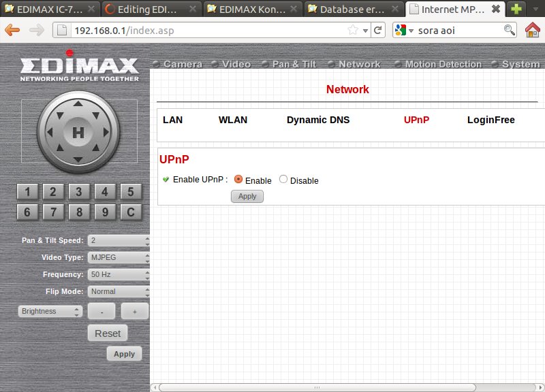The height and width of the screenshot is (392, 545).
Task: Click the search magnifier icon
Action: (509, 30)
